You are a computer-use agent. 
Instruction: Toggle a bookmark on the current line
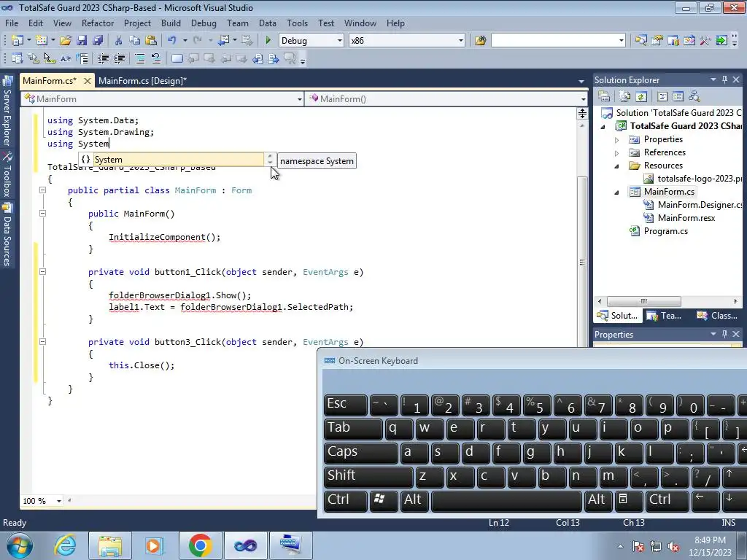click(x=177, y=58)
